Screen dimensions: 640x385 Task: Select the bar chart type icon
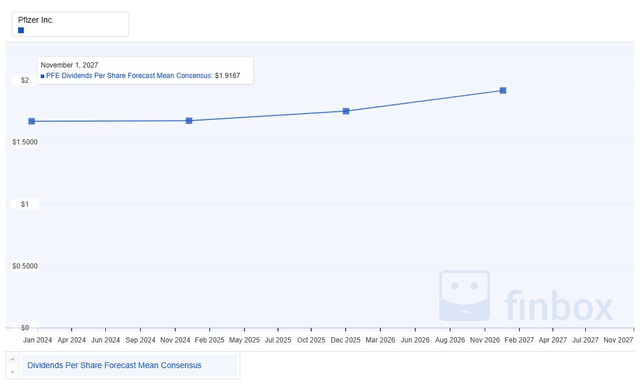[12, 372]
